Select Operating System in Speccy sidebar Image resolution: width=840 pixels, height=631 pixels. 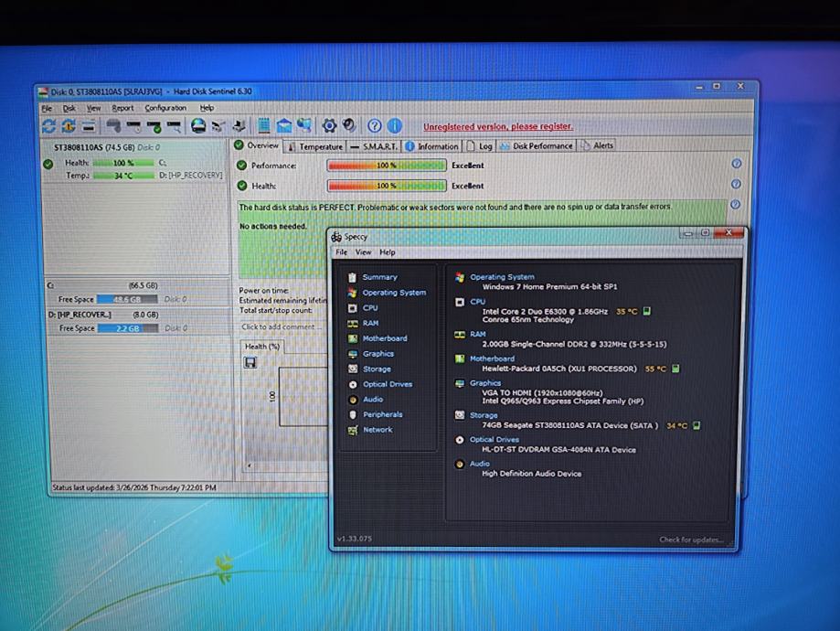tap(394, 293)
